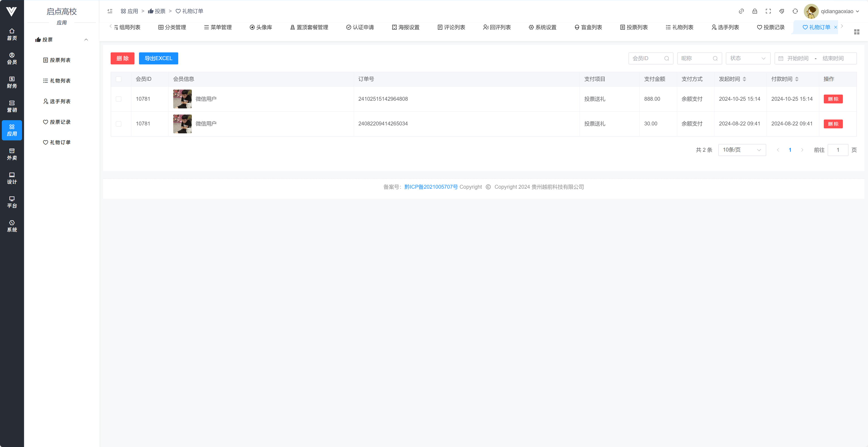Click the 导出EXCEL button
This screenshot has width=868, height=447.
[158, 58]
